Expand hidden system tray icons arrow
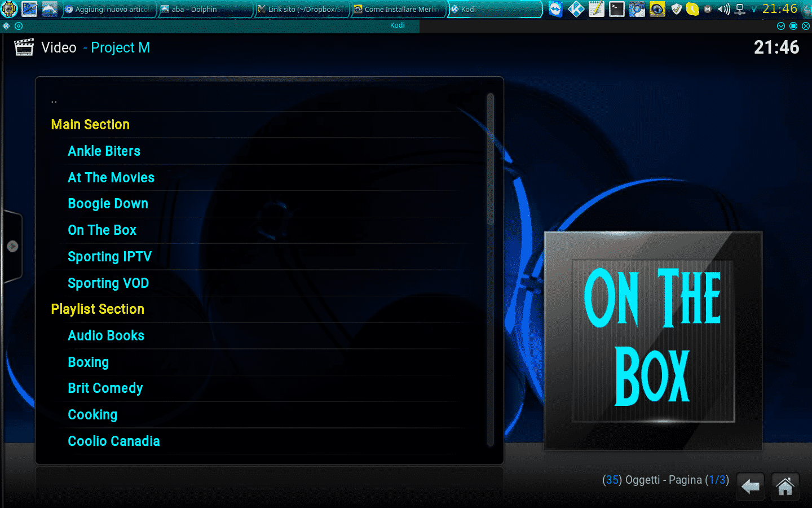This screenshot has width=812, height=508. tap(754, 10)
